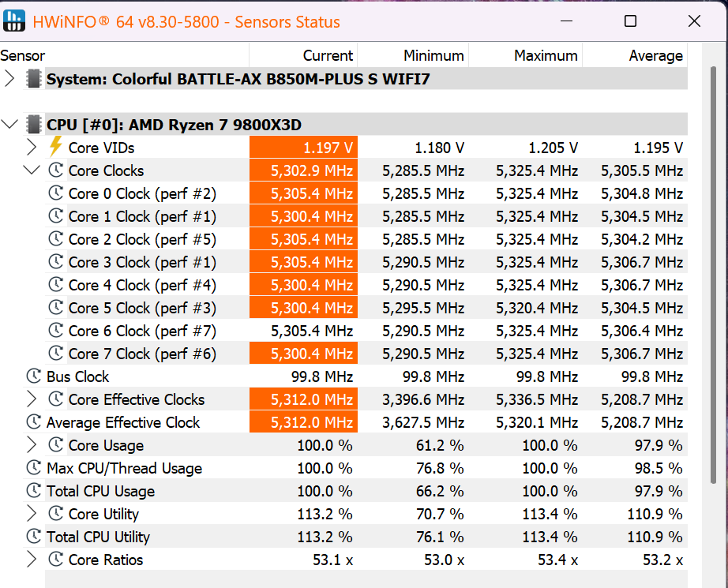
Task: Click the chip icon beside System Colorful BATTLE-AX
Action: (x=33, y=79)
